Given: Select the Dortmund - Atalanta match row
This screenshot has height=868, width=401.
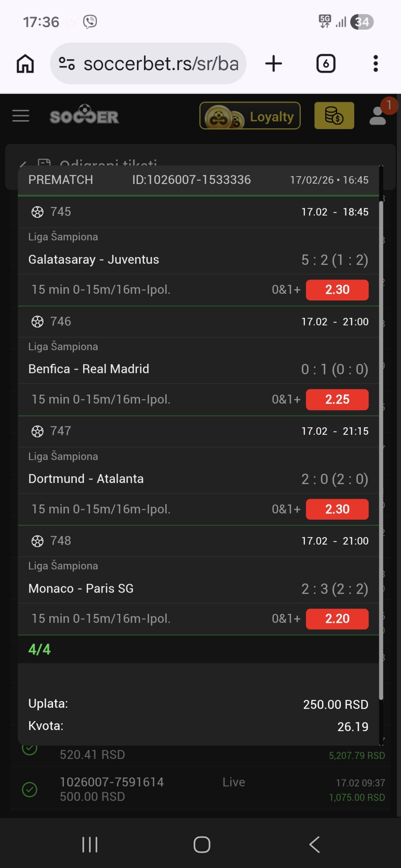Looking at the screenshot, I should tap(86, 479).
